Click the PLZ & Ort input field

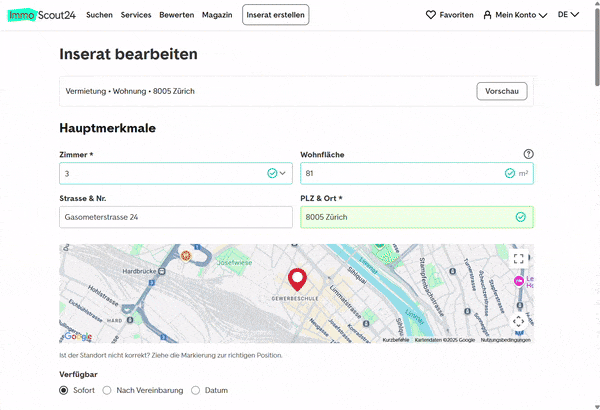pos(417,217)
